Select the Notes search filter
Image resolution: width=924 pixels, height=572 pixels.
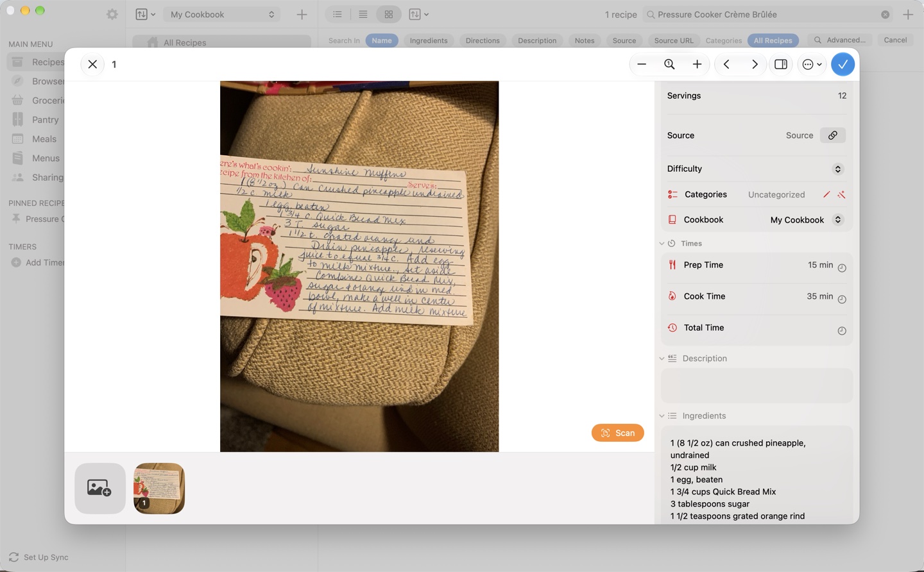click(x=585, y=40)
